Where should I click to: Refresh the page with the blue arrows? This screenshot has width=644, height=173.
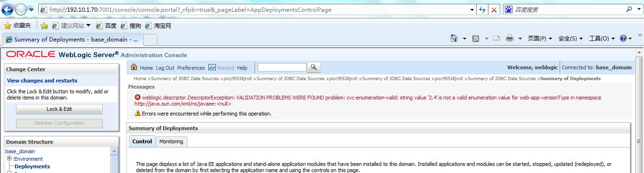point(483,9)
